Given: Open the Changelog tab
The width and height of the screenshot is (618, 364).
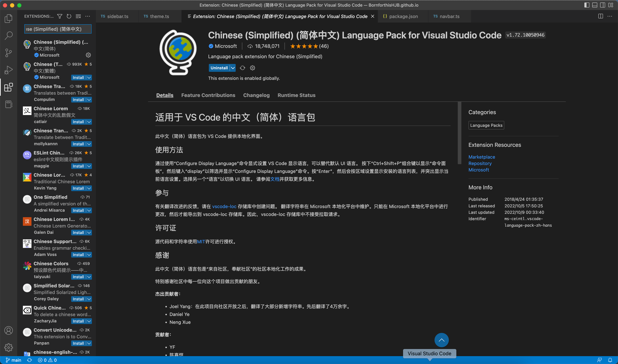Looking at the screenshot, I should click(256, 95).
